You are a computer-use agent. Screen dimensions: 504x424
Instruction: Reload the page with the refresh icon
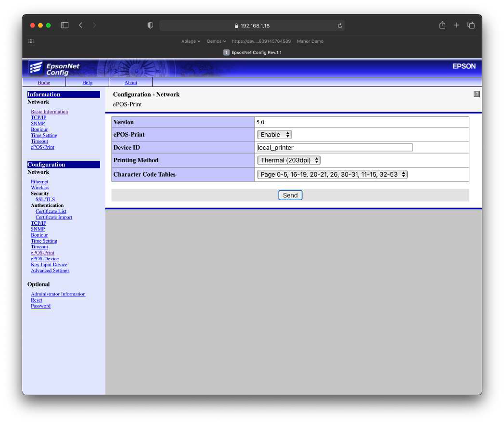coord(340,26)
